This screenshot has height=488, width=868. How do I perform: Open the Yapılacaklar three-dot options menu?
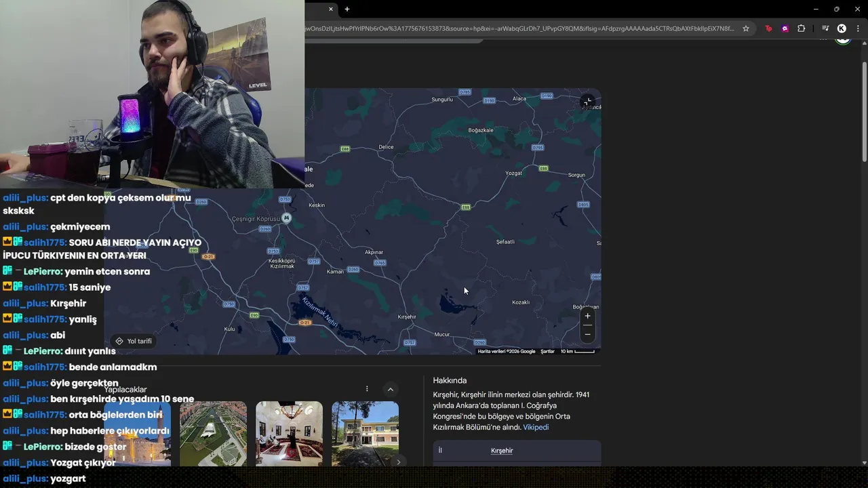(367, 389)
